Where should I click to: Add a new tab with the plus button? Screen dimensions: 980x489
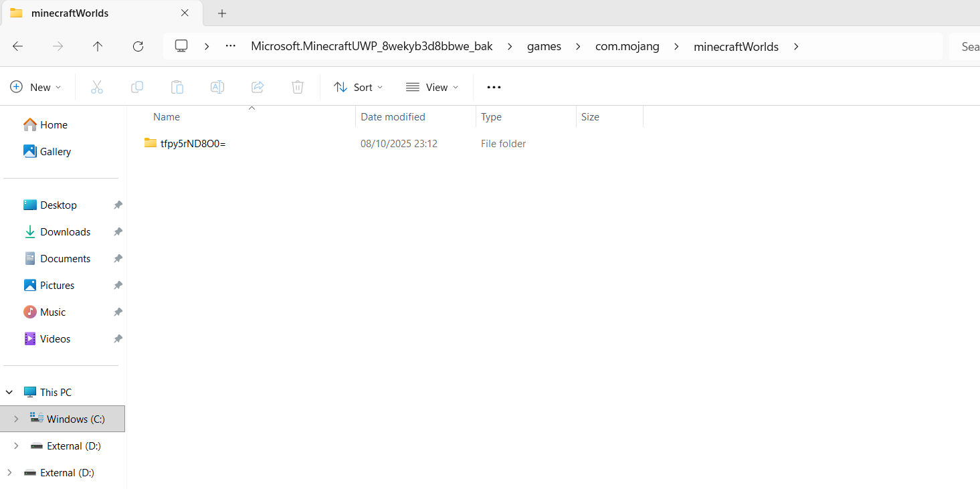[x=222, y=13]
